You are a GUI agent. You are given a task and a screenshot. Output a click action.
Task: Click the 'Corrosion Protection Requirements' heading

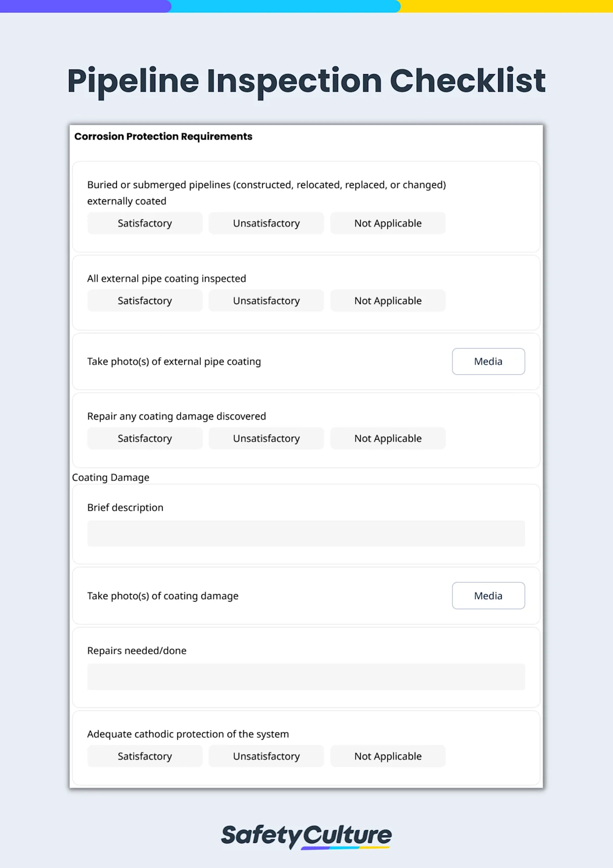tap(163, 136)
